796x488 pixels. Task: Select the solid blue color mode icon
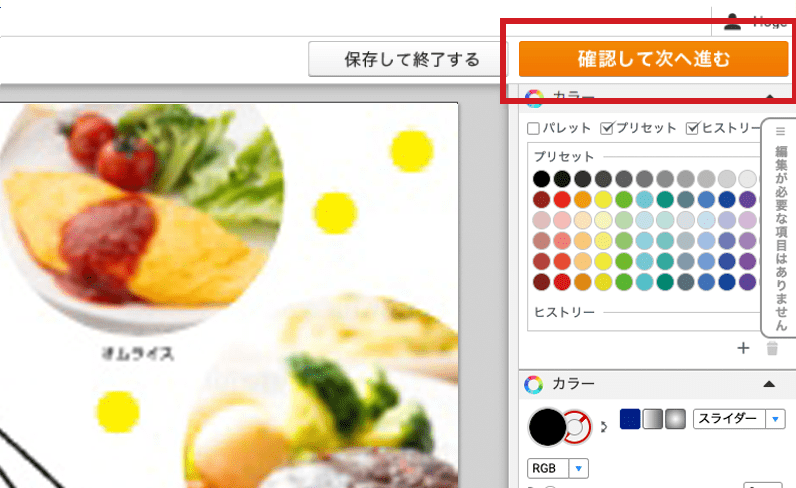[630, 419]
